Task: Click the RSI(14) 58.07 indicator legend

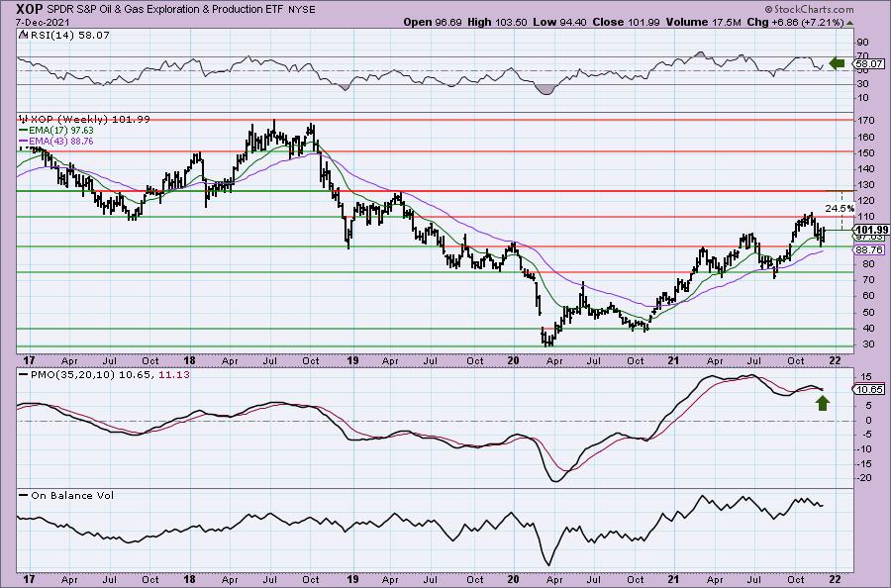Action: click(x=64, y=36)
